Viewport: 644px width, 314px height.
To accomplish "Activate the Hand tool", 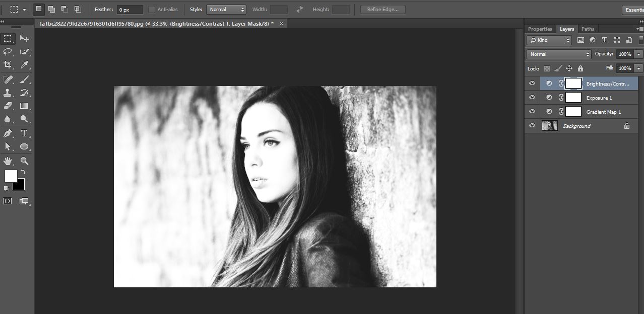I will point(8,161).
